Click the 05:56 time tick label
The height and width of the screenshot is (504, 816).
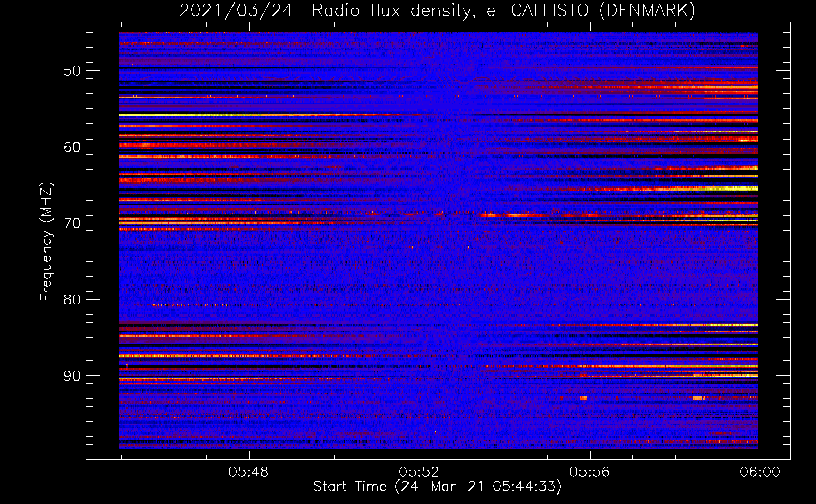click(590, 472)
